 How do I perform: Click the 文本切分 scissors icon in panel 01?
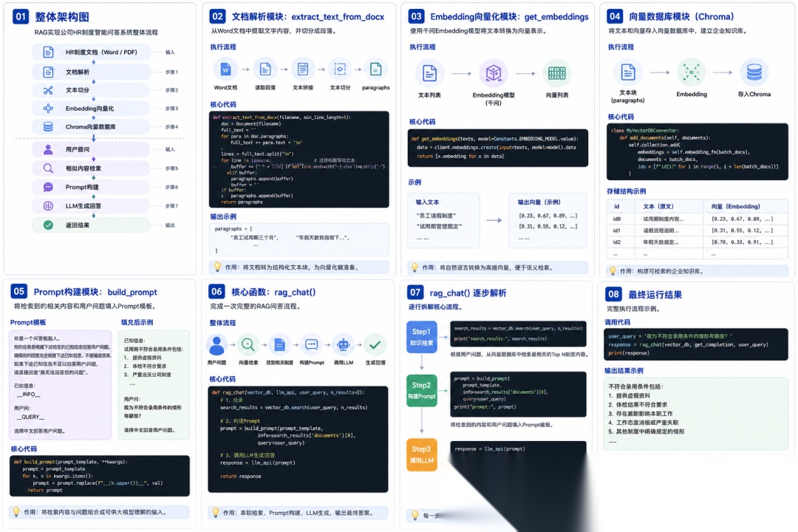click(x=48, y=90)
